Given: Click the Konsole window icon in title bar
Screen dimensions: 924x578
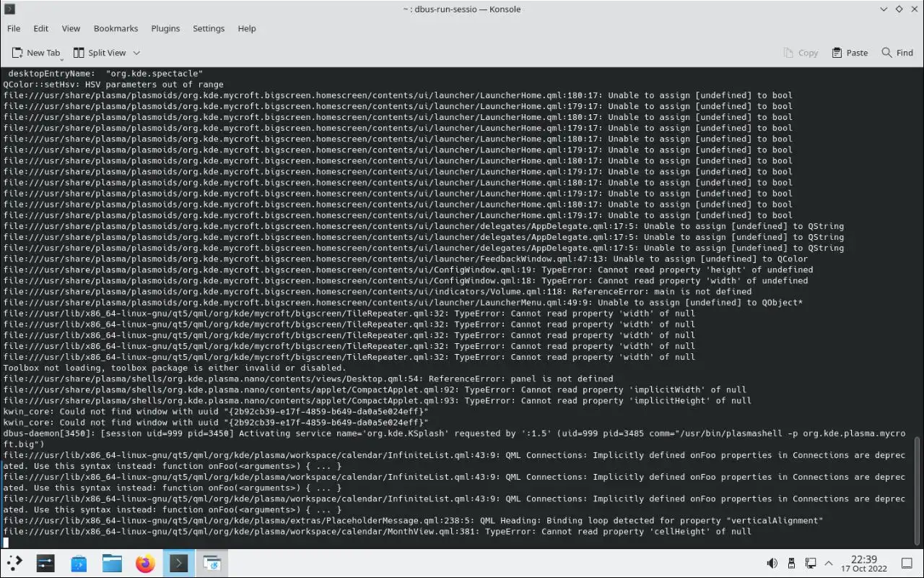Looking at the screenshot, I should click(x=9, y=9).
